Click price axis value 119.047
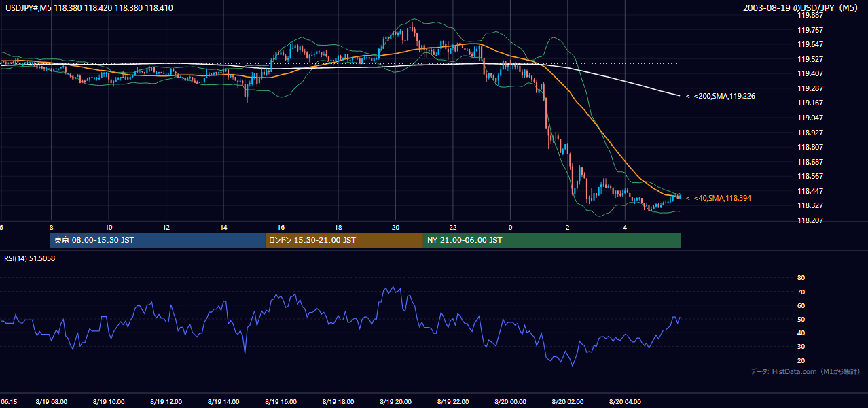This screenshot has height=408, width=868. (810, 118)
